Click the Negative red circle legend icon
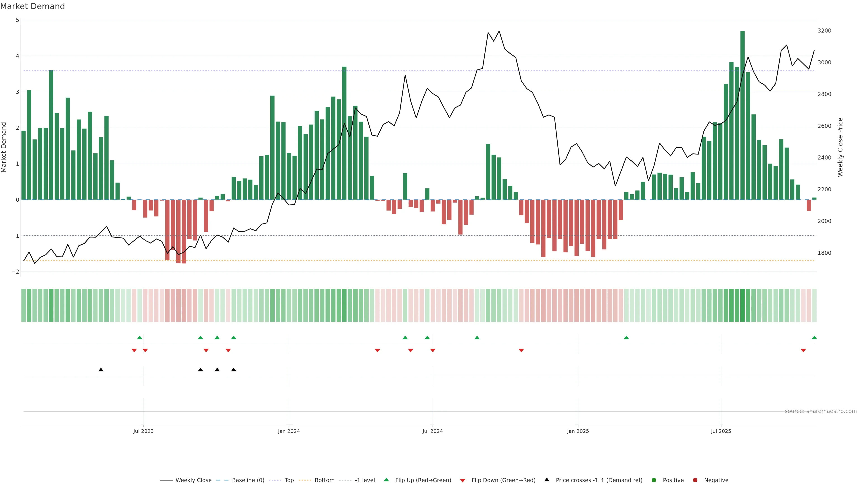Viewport: 868px width, 488px height. click(x=695, y=480)
